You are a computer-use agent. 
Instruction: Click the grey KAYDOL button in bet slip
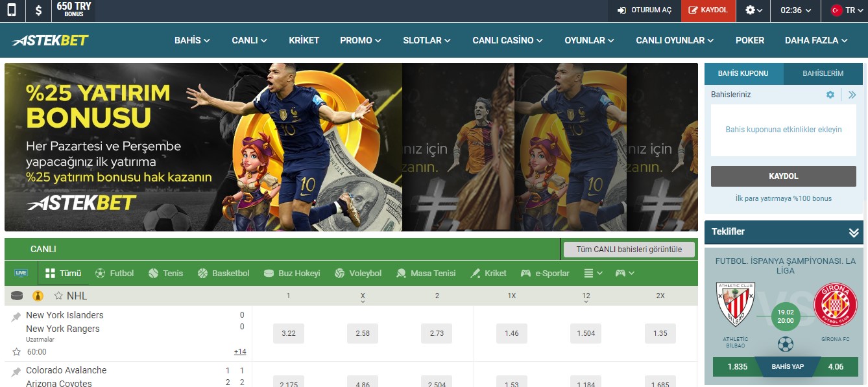coord(784,176)
